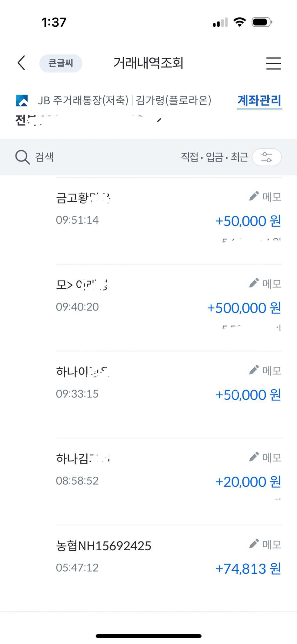This screenshot has height=644, width=297.
Task: Open the 계좌관리 link
Action: (x=259, y=100)
